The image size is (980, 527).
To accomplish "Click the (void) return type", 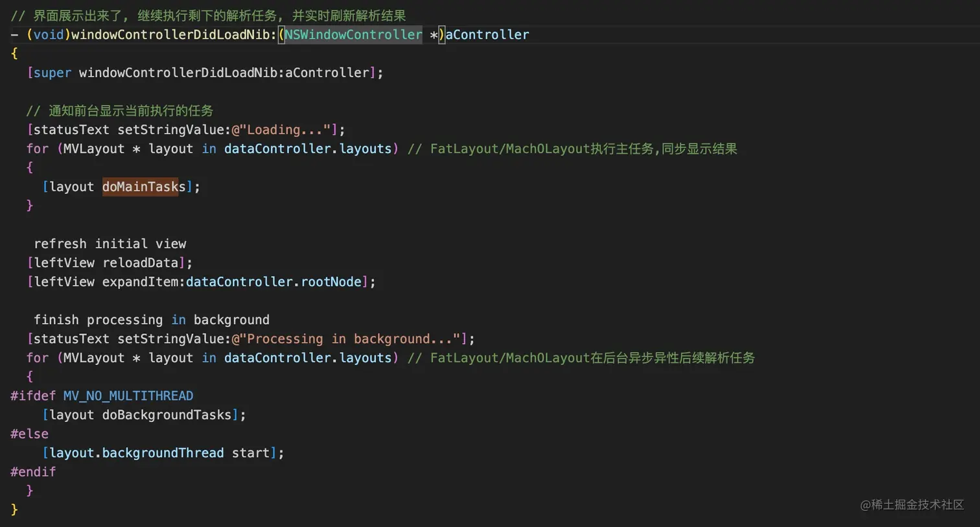I will 49,34.
